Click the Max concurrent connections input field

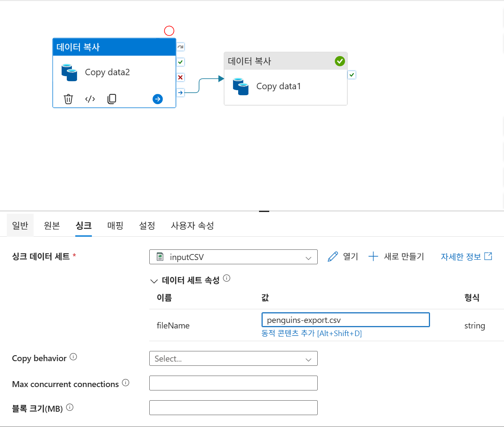pyautogui.click(x=233, y=383)
